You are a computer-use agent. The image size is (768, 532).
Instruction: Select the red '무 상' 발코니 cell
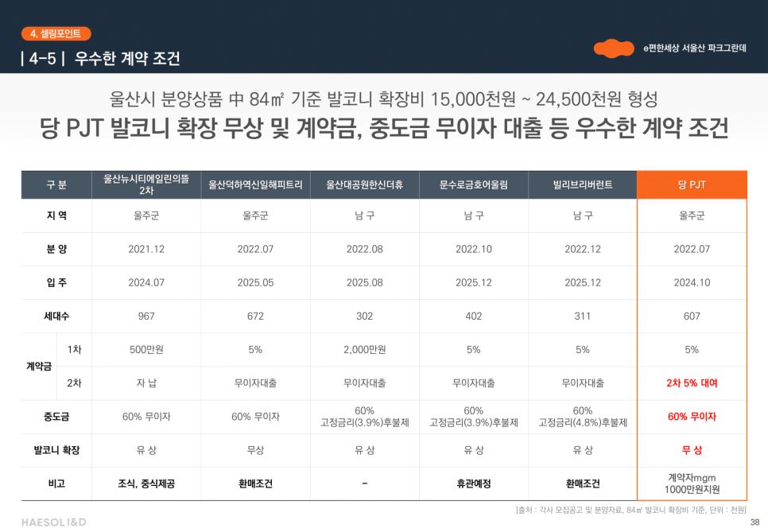(692, 450)
